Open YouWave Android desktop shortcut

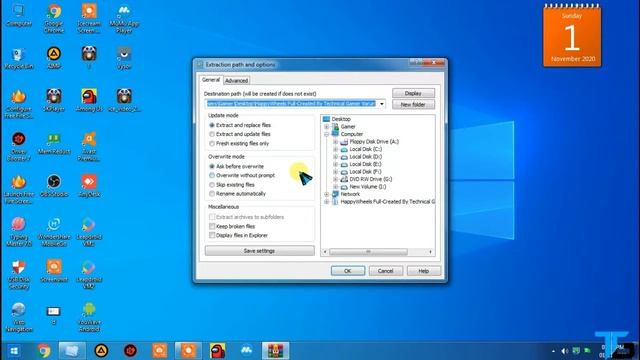pyautogui.click(x=89, y=317)
